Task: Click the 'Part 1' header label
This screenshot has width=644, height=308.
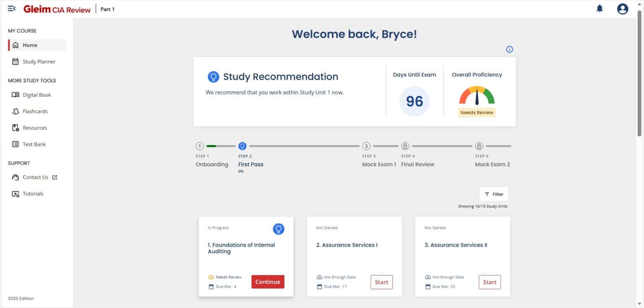Action: click(x=107, y=9)
